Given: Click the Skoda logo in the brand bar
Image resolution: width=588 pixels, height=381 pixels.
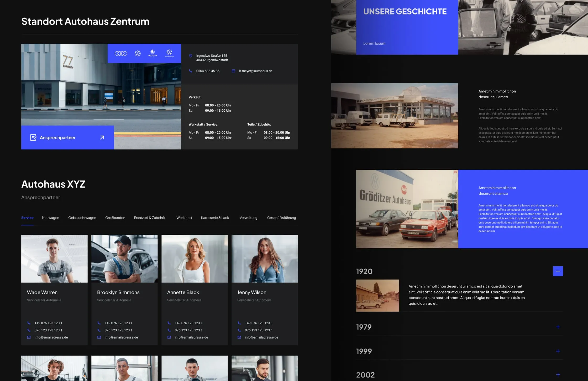Looking at the screenshot, I should (153, 53).
